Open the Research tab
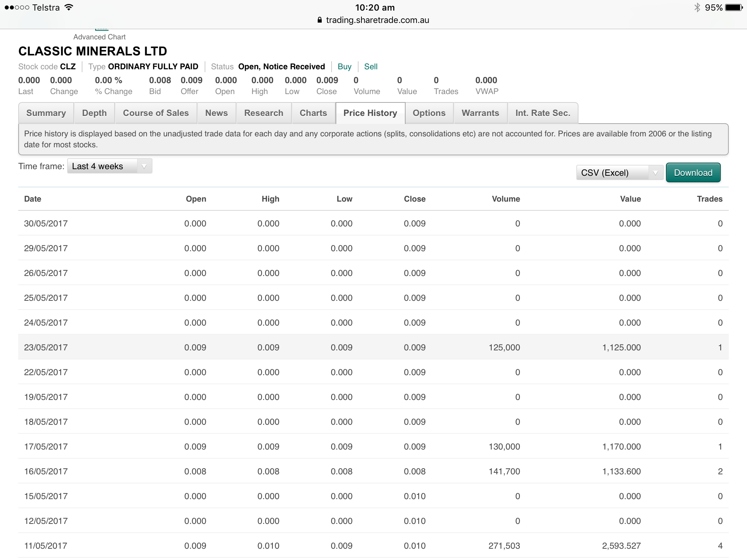747x560 pixels. (264, 113)
